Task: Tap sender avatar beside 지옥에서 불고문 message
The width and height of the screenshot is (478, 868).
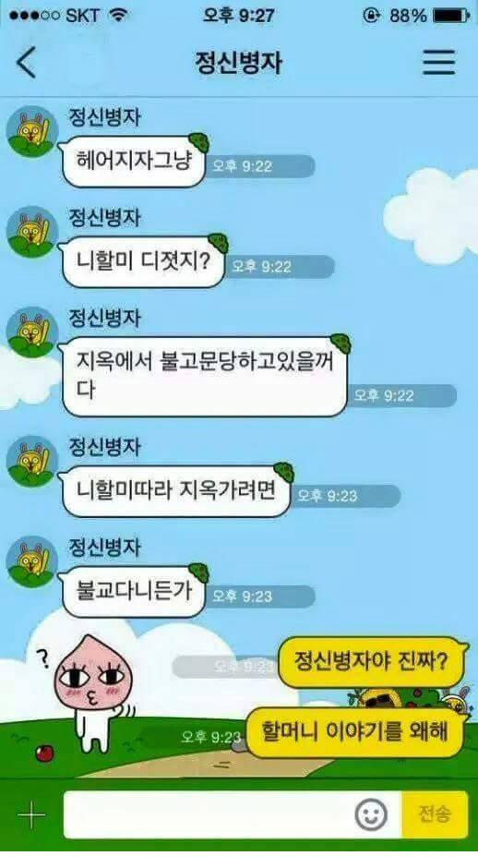Action: pyautogui.click(x=31, y=332)
